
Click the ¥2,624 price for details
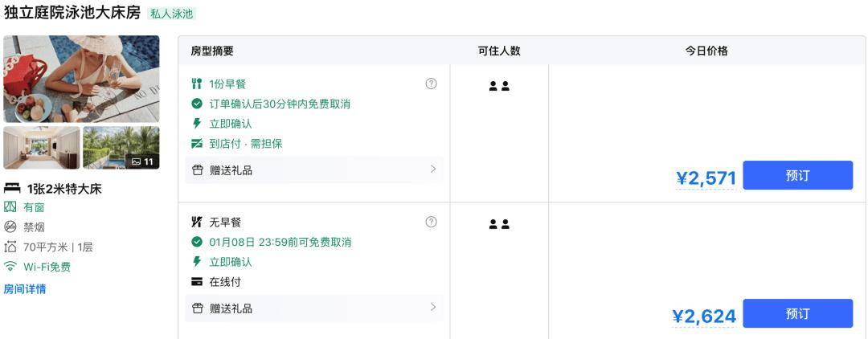(704, 317)
